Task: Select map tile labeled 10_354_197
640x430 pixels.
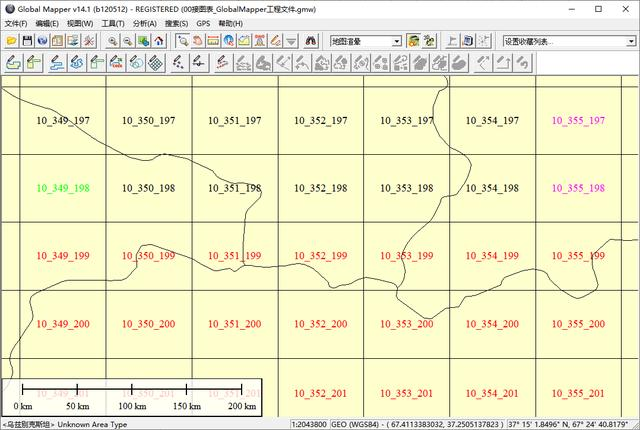Action: (492, 120)
